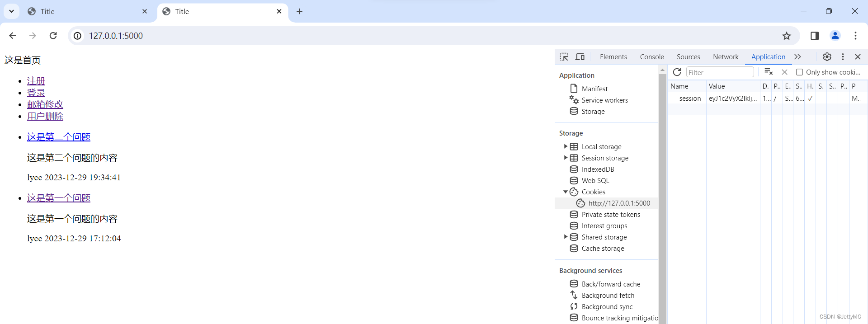Open Interest groups item
This screenshot has width=868, height=324.
pyautogui.click(x=604, y=226)
